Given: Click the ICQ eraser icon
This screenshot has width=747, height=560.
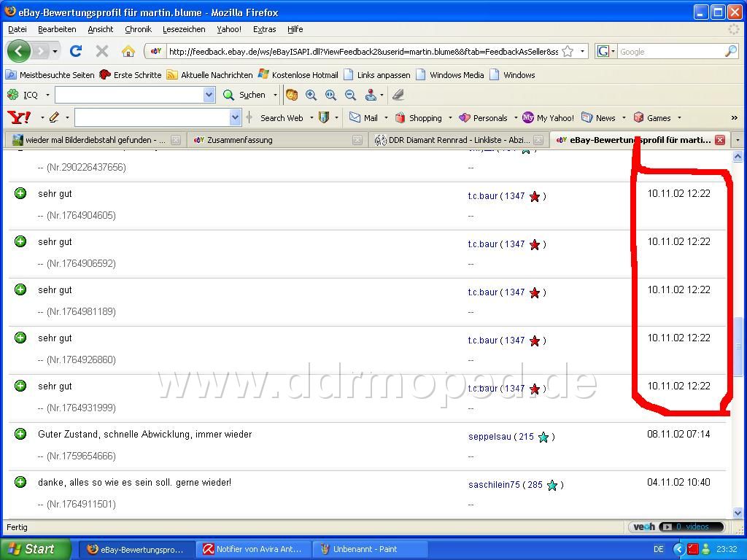Looking at the screenshot, I should pos(398,95).
